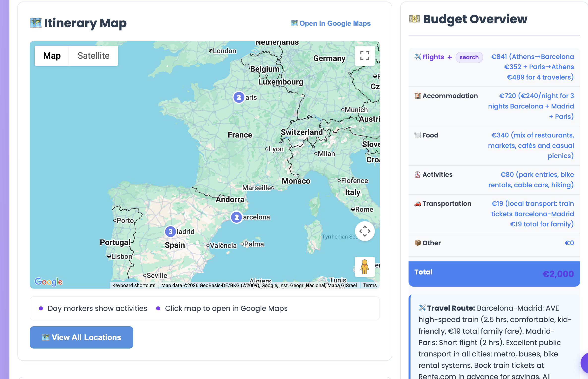Screen dimensions: 588x379
Task: Click the Other package icon
Action: pyautogui.click(x=418, y=243)
